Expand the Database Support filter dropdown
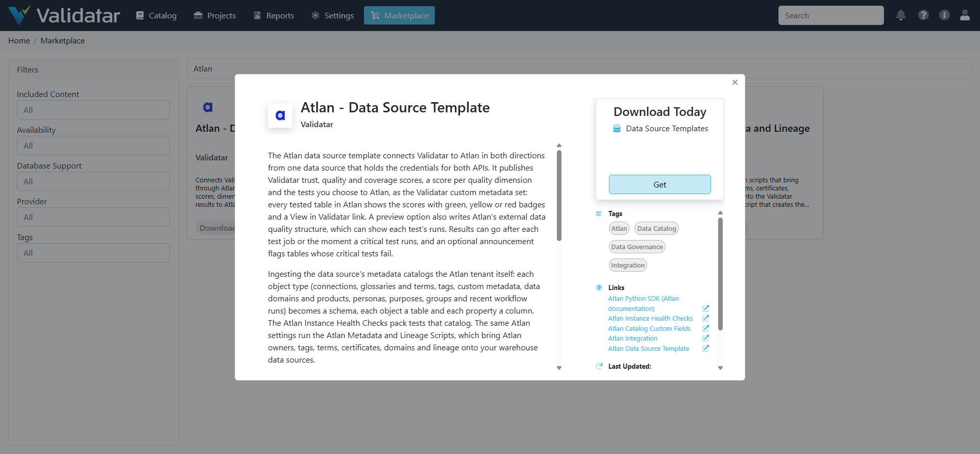 [93, 181]
